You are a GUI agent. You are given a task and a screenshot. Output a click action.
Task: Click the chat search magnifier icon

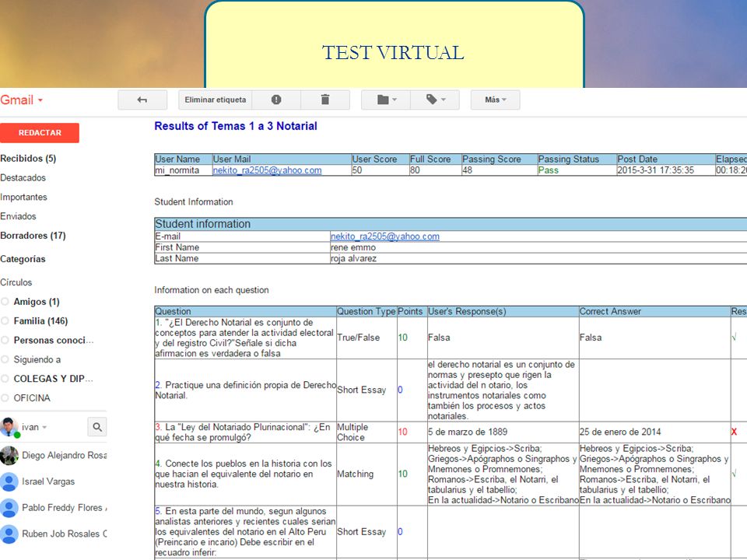tap(97, 427)
